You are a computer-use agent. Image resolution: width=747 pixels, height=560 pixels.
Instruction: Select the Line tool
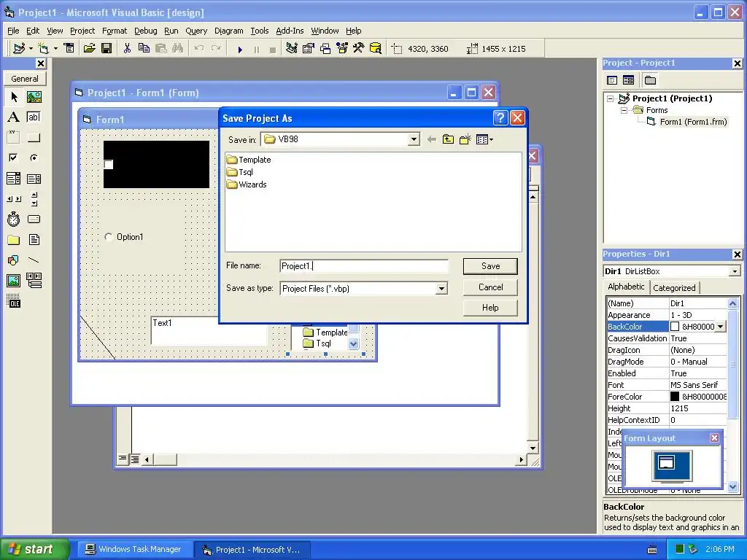34,260
